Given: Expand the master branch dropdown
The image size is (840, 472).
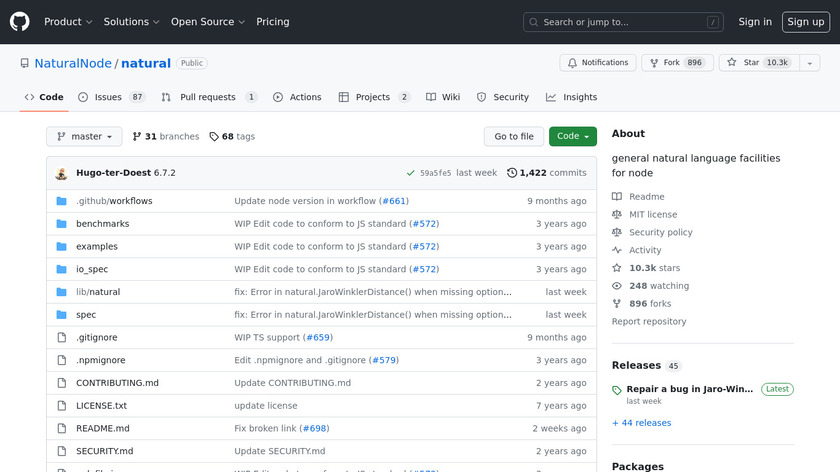Looking at the screenshot, I should coord(84,137).
